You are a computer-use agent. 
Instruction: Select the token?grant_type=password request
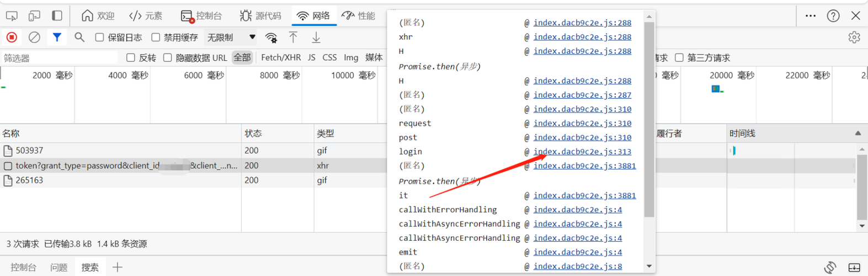coord(126,166)
